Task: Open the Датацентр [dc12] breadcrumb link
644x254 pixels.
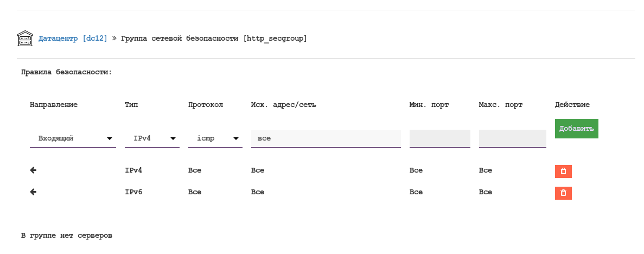Action: pos(73,39)
